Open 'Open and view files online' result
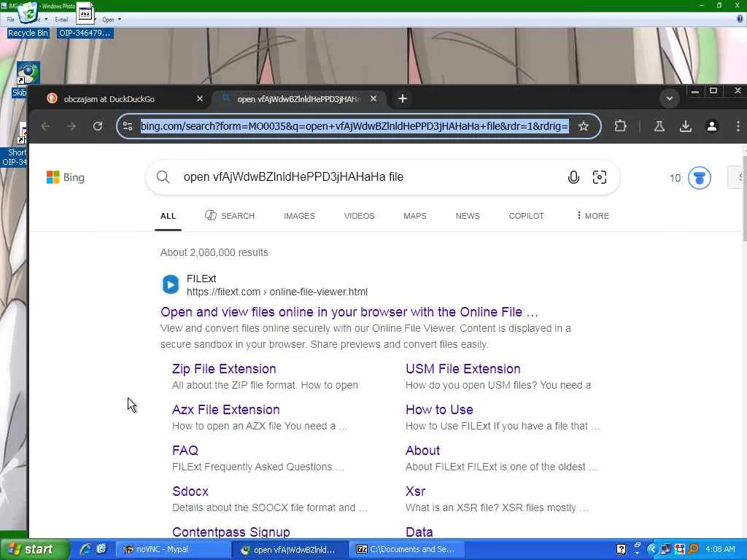 (x=349, y=312)
